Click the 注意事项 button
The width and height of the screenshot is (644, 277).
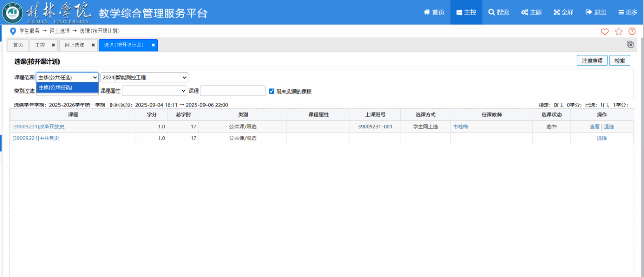point(593,60)
